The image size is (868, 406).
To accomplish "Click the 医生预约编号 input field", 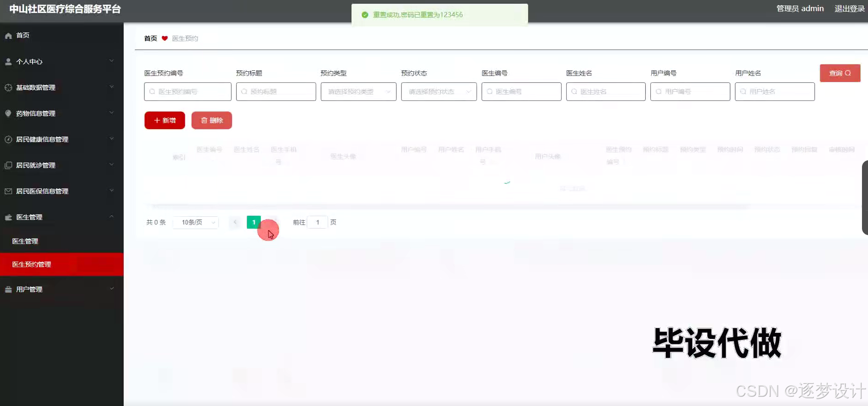I will (x=187, y=92).
